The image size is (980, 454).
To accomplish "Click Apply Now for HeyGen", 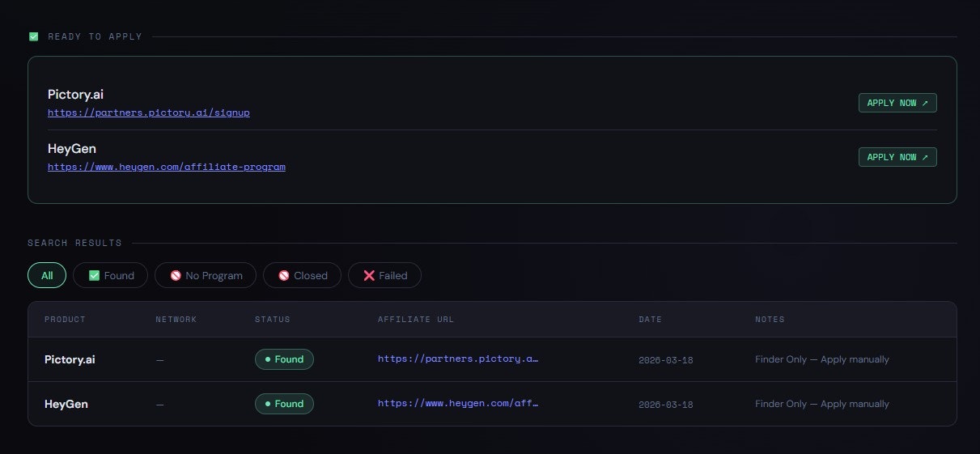I will click(897, 157).
